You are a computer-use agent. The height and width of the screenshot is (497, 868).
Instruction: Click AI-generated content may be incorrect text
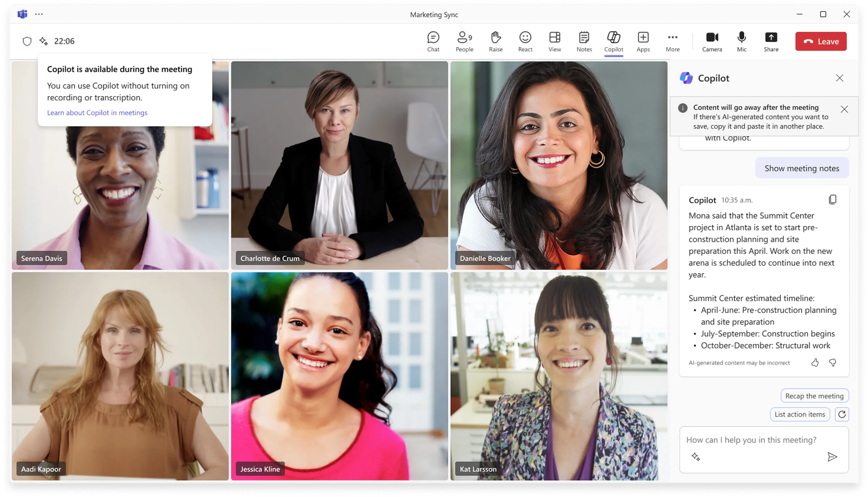pos(739,363)
